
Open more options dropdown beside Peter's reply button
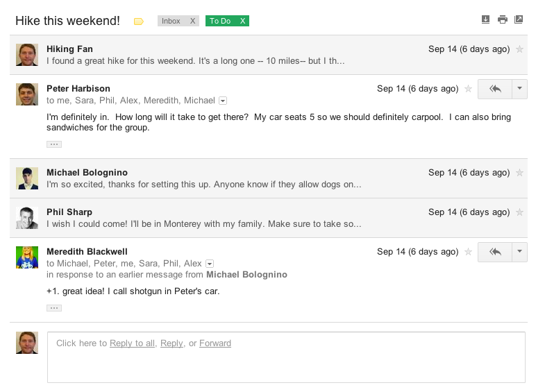click(x=519, y=89)
